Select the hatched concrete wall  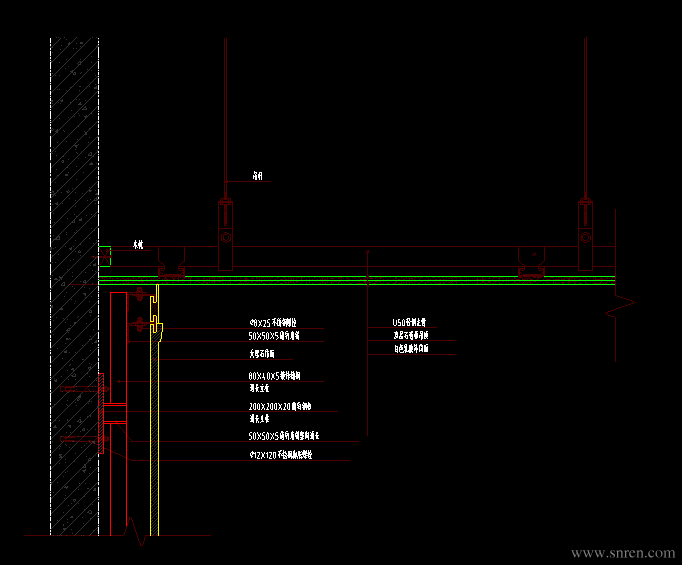[74, 286]
